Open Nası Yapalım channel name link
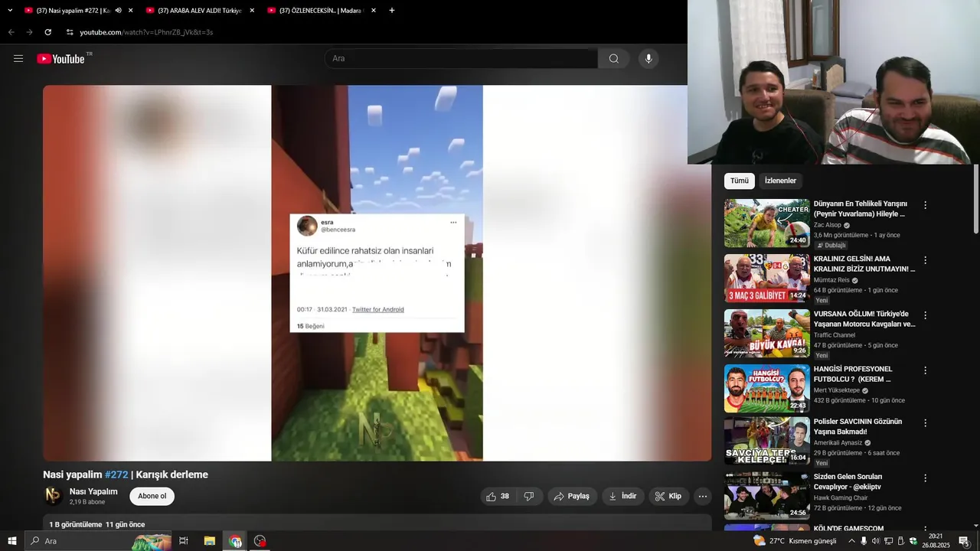Viewport: 980px width, 551px height. 93,491
